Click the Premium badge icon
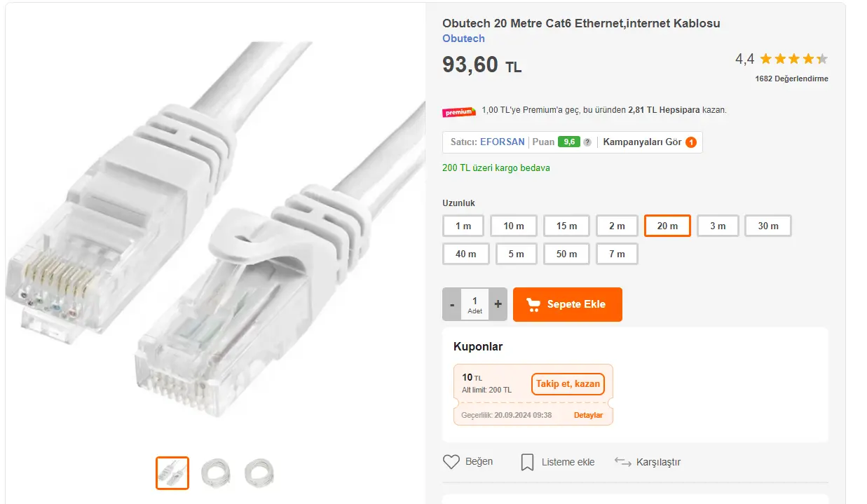Screen dimensions: 867x504 (459, 111)
